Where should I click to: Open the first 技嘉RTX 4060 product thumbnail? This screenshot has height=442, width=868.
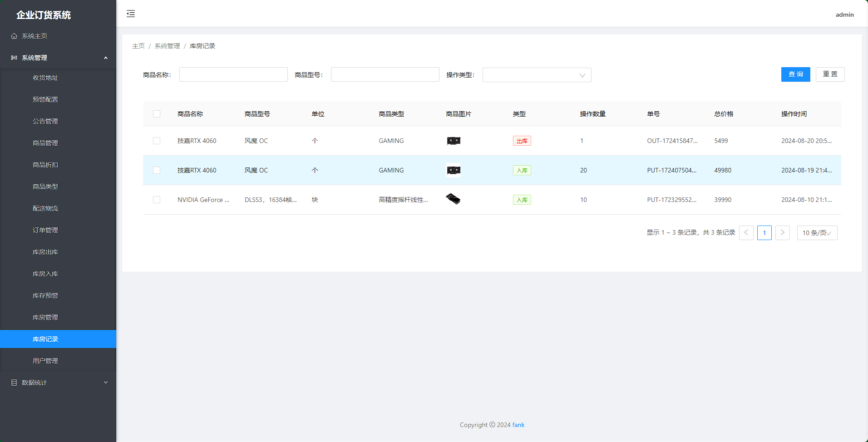click(453, 141)
